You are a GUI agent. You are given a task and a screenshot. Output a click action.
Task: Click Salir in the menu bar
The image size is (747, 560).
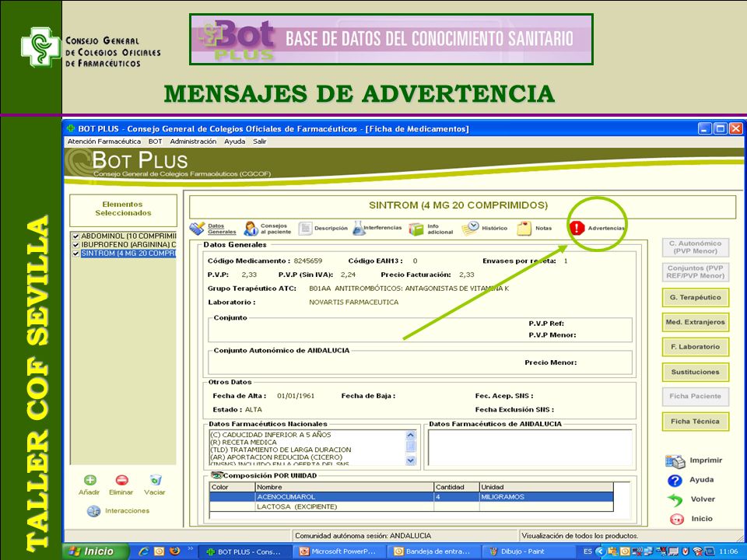coord(260,142)
